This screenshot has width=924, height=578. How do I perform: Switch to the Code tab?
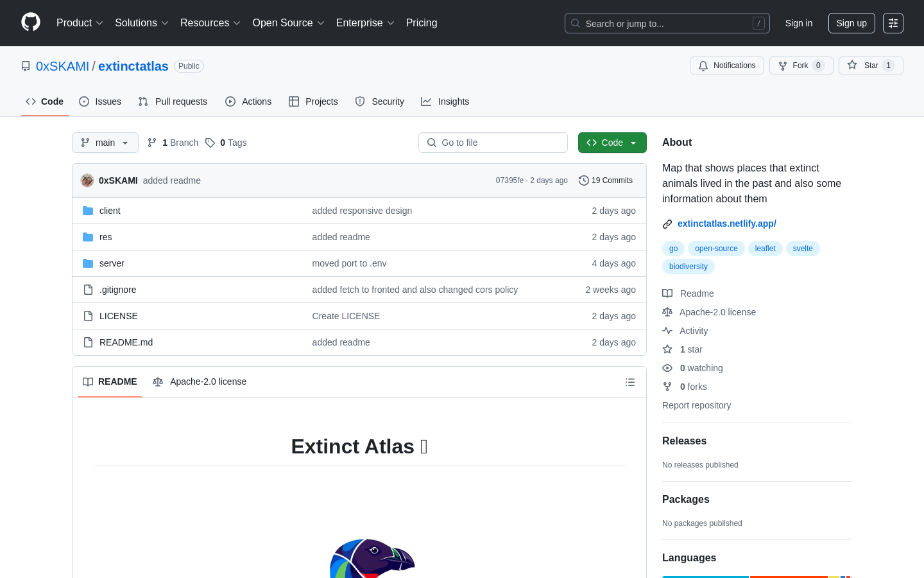45,101
